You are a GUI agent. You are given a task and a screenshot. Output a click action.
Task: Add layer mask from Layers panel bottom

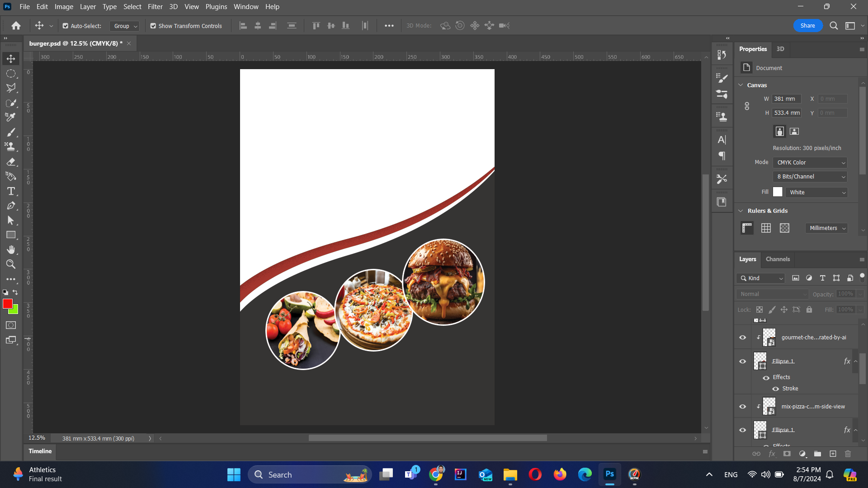point(787,454)
